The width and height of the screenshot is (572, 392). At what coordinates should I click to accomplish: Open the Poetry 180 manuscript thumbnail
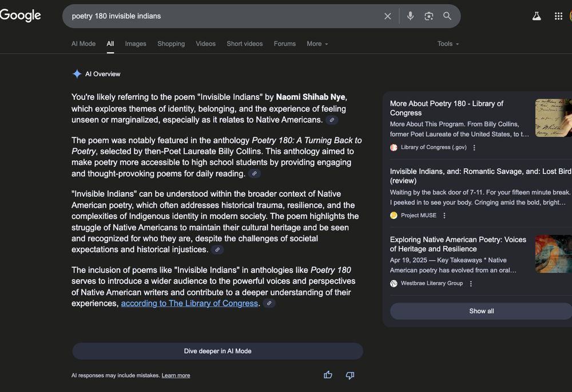553,118
